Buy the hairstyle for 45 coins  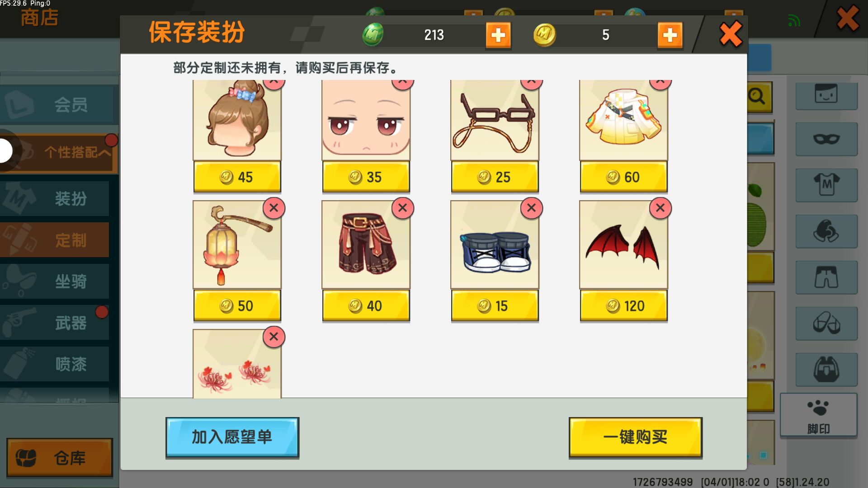pyautogui.click(x=237, y=177)
